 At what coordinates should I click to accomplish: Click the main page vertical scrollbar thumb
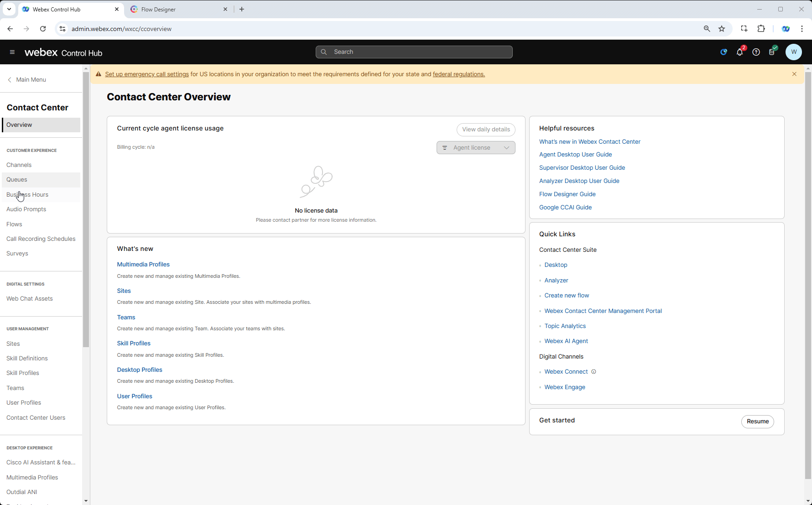pos(808,275)
